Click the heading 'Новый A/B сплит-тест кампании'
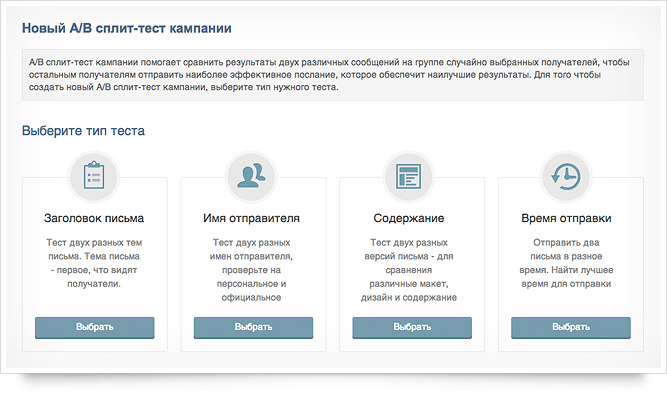Viewport: 667px width, 394px height. (127, 28)
